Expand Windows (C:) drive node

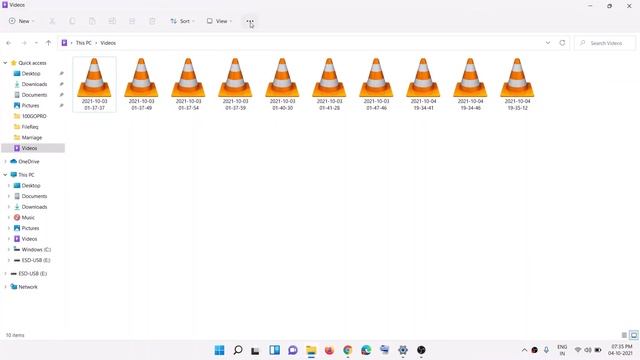[x=9, y=249]
